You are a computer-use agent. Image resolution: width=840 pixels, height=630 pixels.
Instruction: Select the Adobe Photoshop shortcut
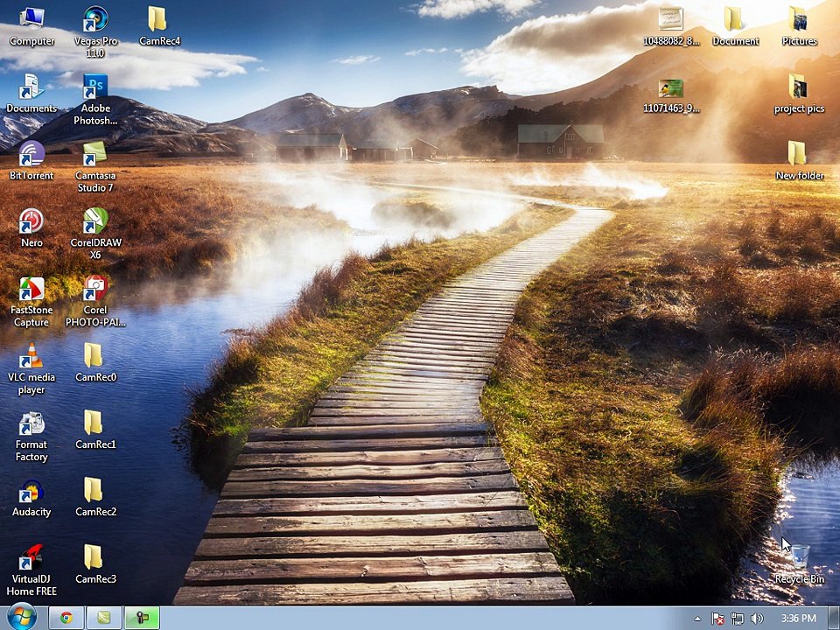[x=96, y=100]
